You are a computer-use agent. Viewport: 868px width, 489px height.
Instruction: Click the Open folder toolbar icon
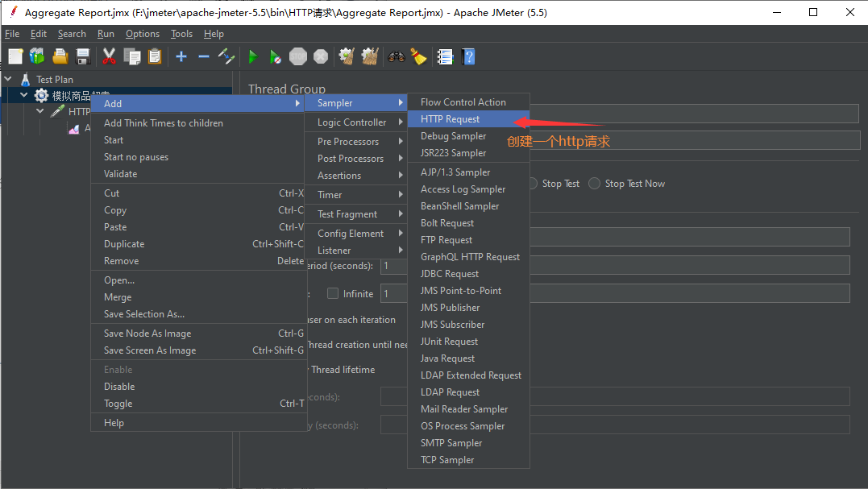coord(60,56)
